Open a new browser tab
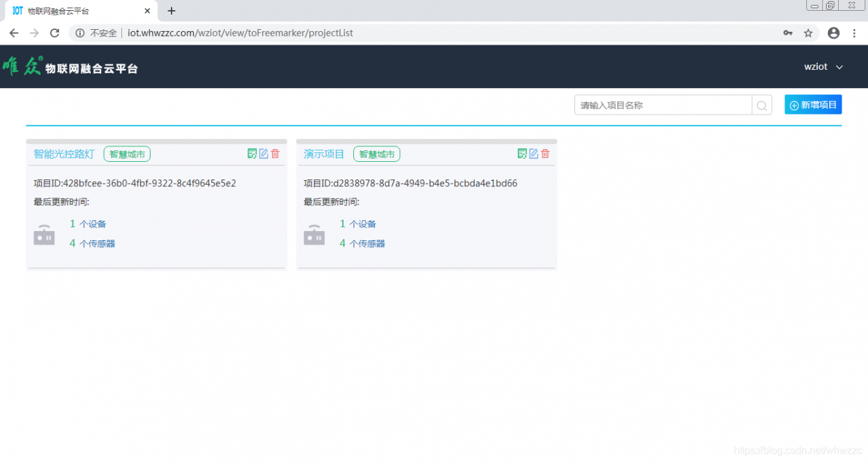This screenshot has width=868, height=462. (x=172, y=11)
